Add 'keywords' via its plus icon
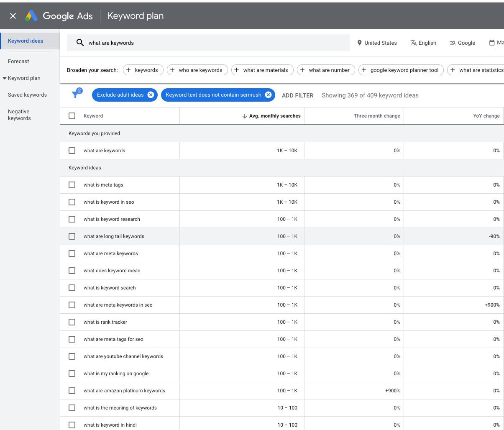Screen dimensions: 504x430 coord(128,70)
